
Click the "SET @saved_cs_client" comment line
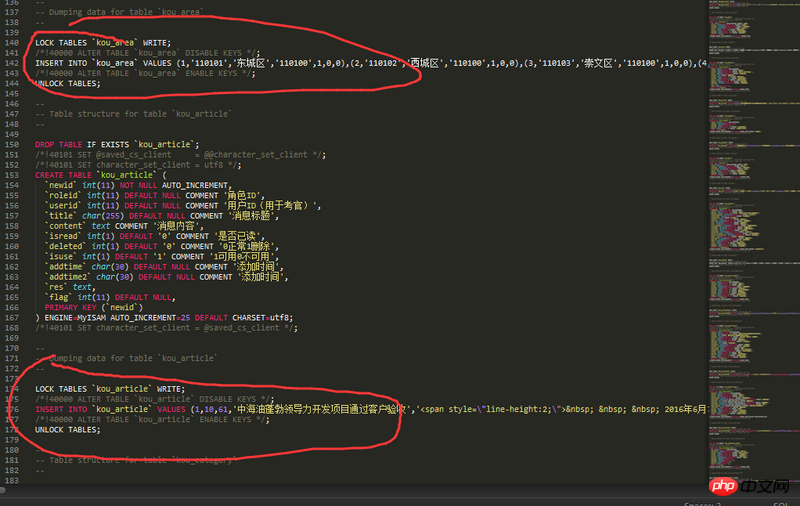(180, 155)
